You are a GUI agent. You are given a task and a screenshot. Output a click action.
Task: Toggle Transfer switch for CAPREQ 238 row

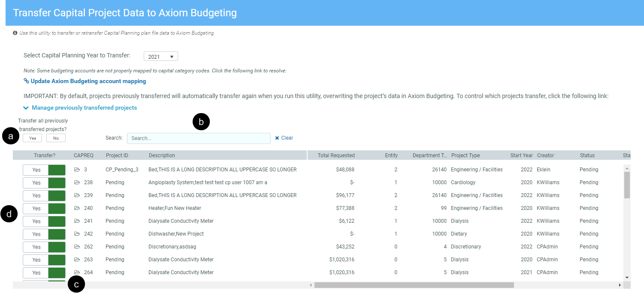tap(44, 182)
